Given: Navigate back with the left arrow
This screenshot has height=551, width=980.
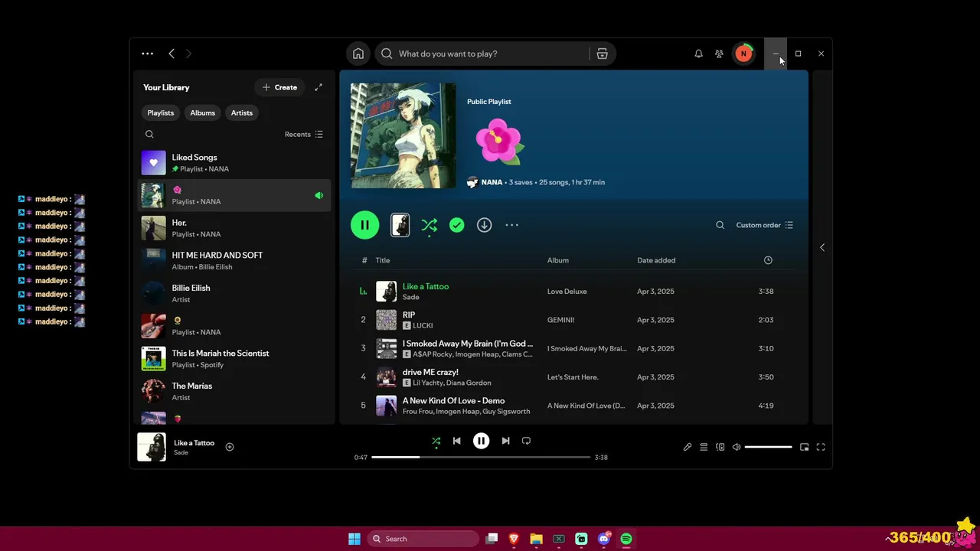Looking at the screenshot, I should pos(171,54).
